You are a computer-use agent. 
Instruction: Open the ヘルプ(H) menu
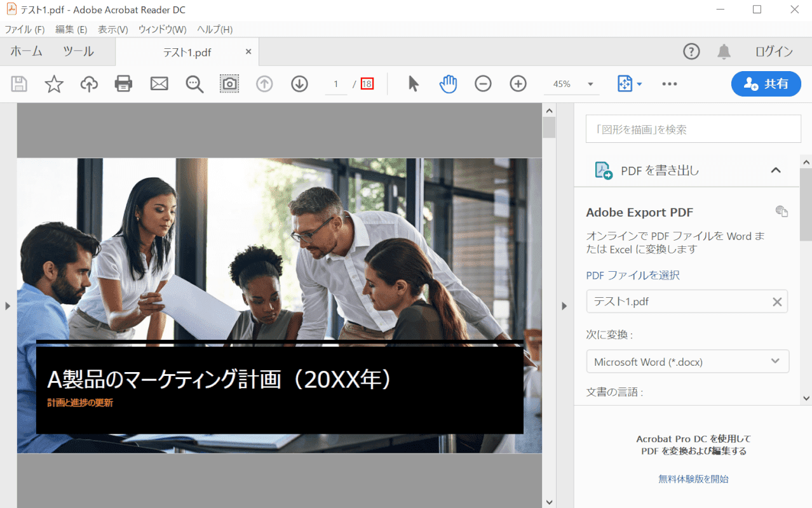pyautogui.click(x=215, y=29)
